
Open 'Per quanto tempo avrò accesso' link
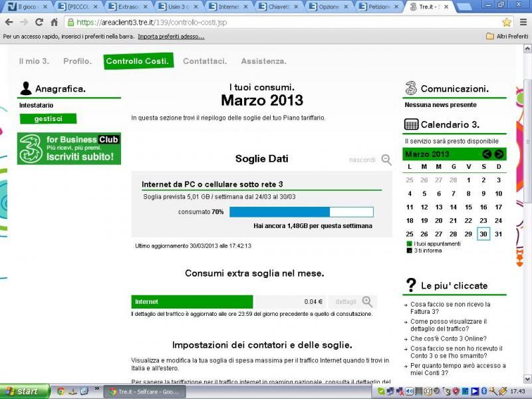pyautogui.click(x=458, y=369)
